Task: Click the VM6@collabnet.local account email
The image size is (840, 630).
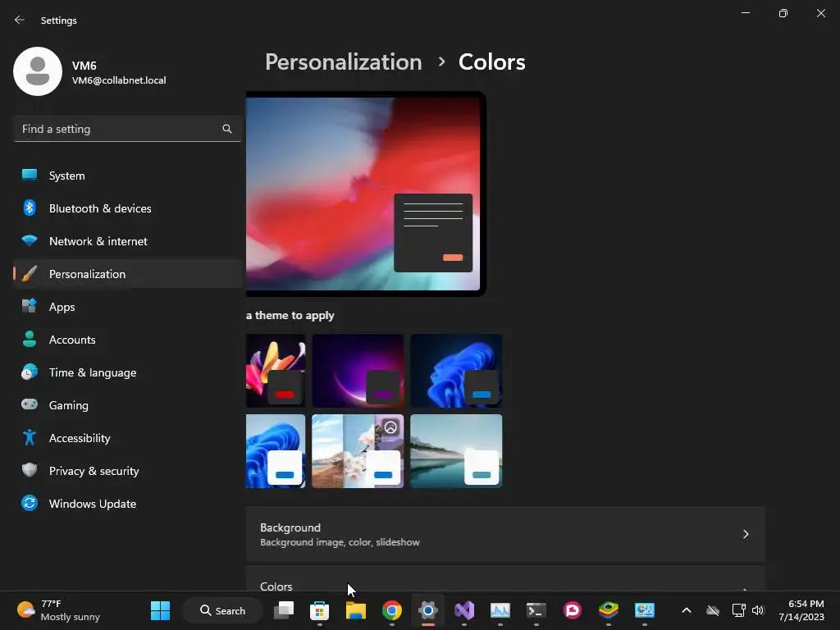Action: [119, 80]
